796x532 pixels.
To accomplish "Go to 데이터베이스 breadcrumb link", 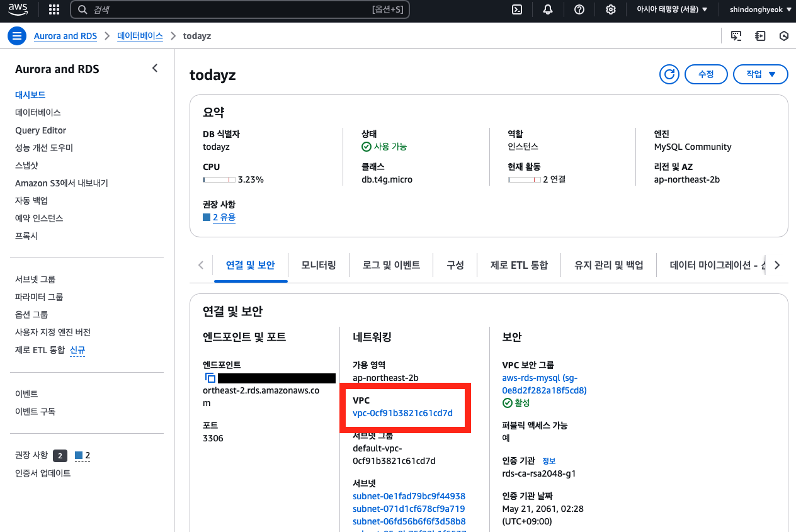I will tap(140, 36).
